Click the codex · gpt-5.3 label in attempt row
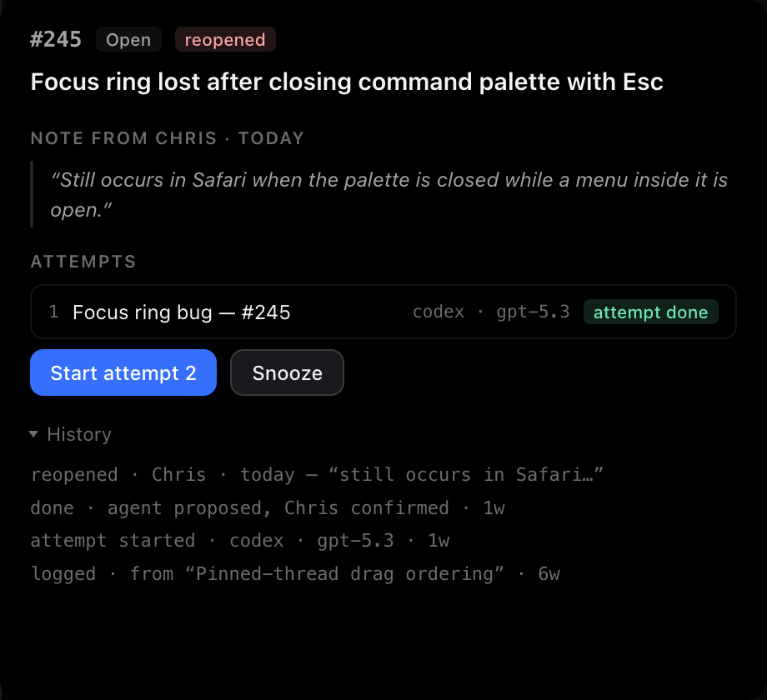The height and width of the screenshot is (700, 767). [491, 312]
